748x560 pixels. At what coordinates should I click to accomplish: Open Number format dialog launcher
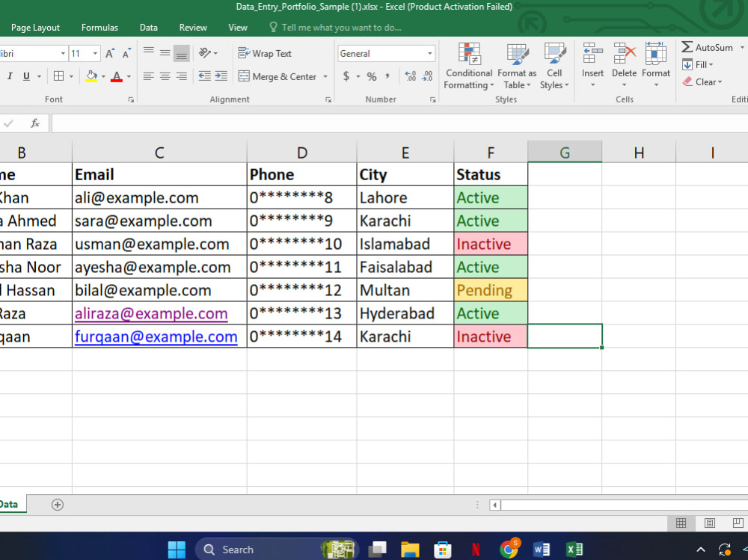pyautogui.click(x=432, y=99)
